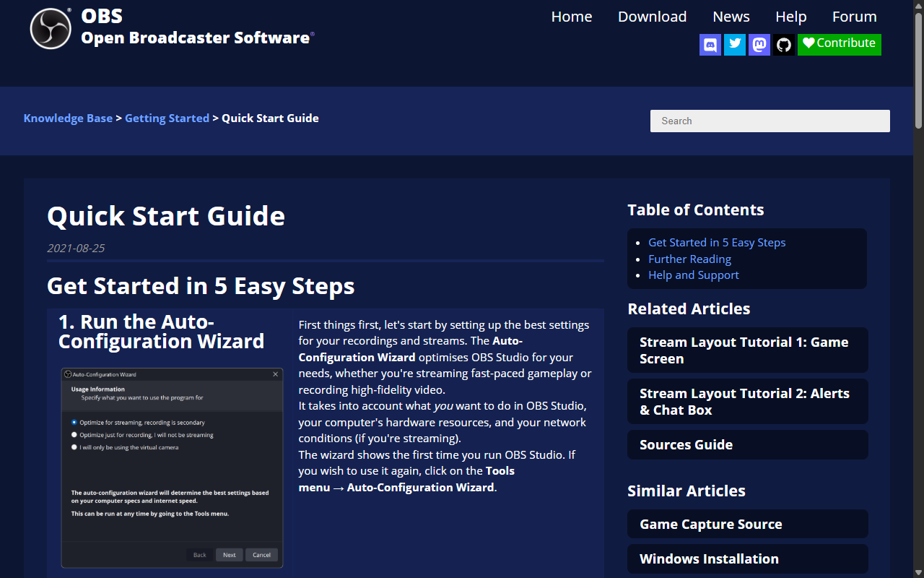This screenshot has height=578, width=924.
Task: Click the Auto-Configuration Wizard screenshot image
Action: [x=172, y=468]
